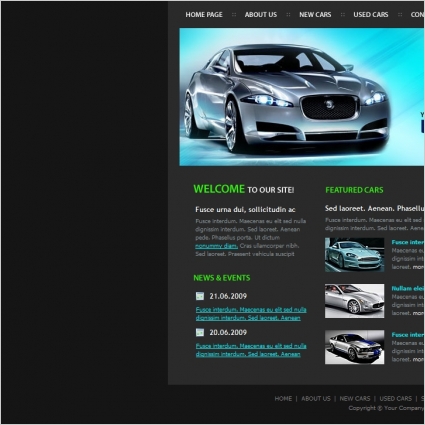Follow the 'nonummy diam' link
This screenshot has height=425, width=425.
(216, 246)
